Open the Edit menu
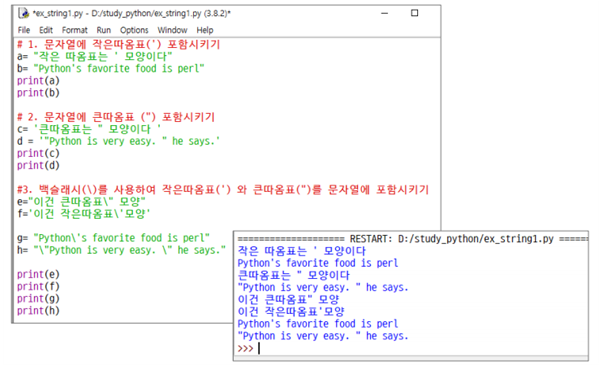 (x=46, y=30)
